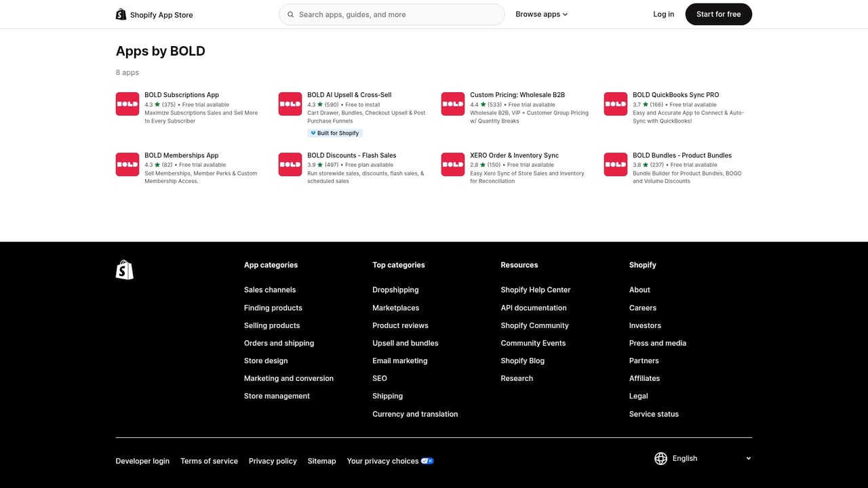Click the Log in link
This screenshot has height=488, width=868.
pos(663,14)
